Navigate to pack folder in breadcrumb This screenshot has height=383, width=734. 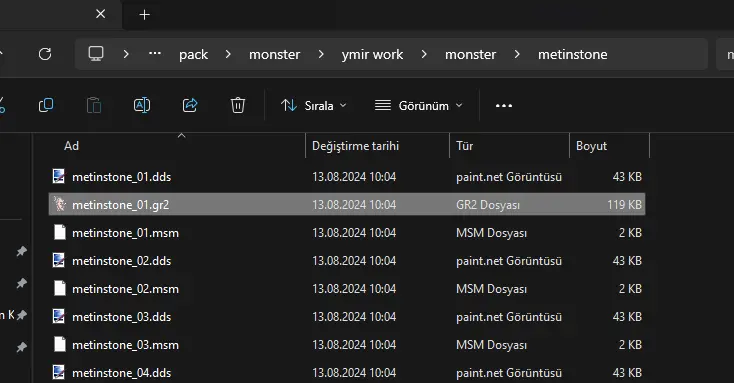193,55
